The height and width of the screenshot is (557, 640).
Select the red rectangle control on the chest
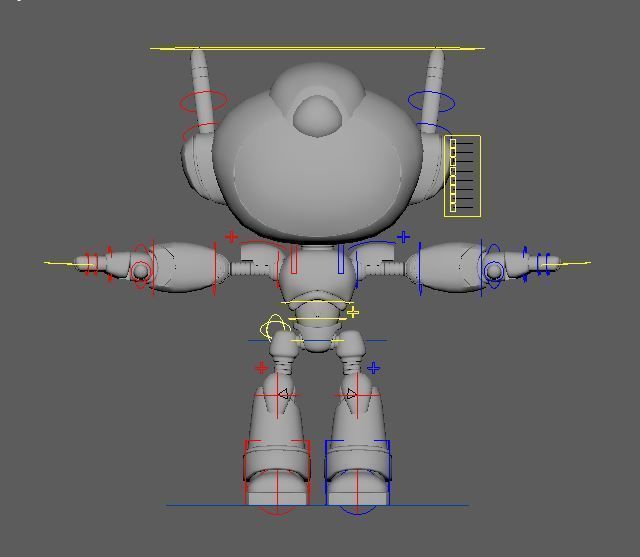click(x=294, y=260)
